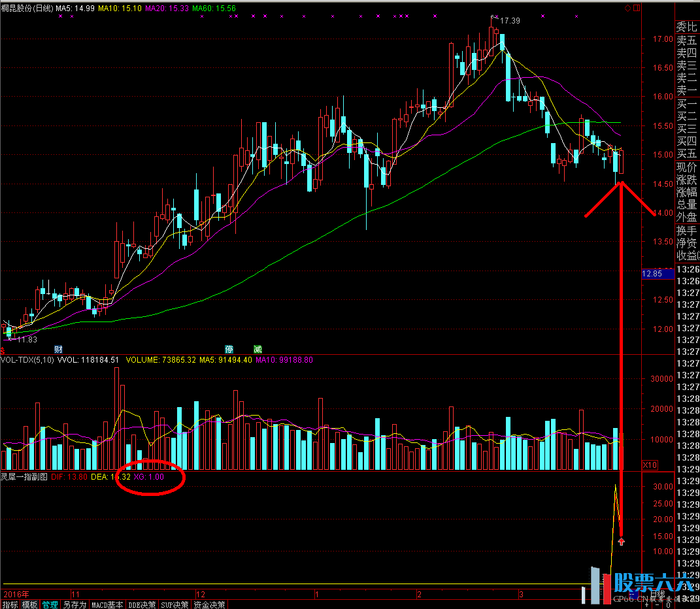
Task: Click the 17.39 peak price label
Action: (x=510, y=21)
